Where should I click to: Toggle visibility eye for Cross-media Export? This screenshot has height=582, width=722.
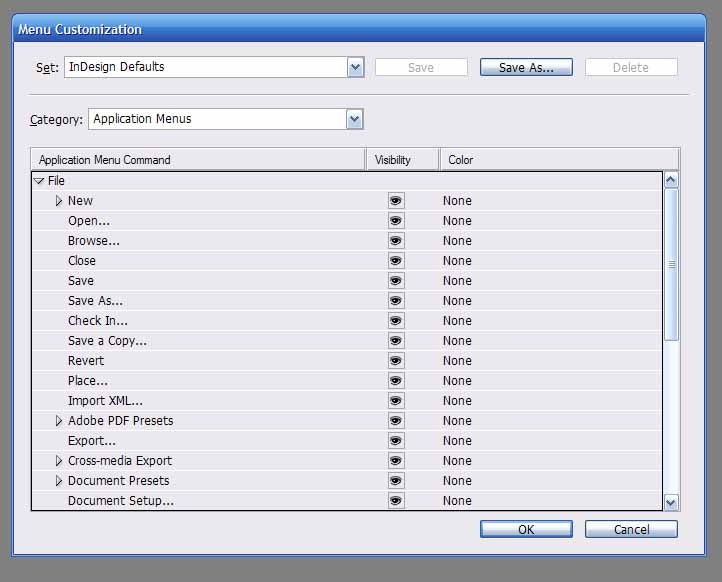click(396, 461)
